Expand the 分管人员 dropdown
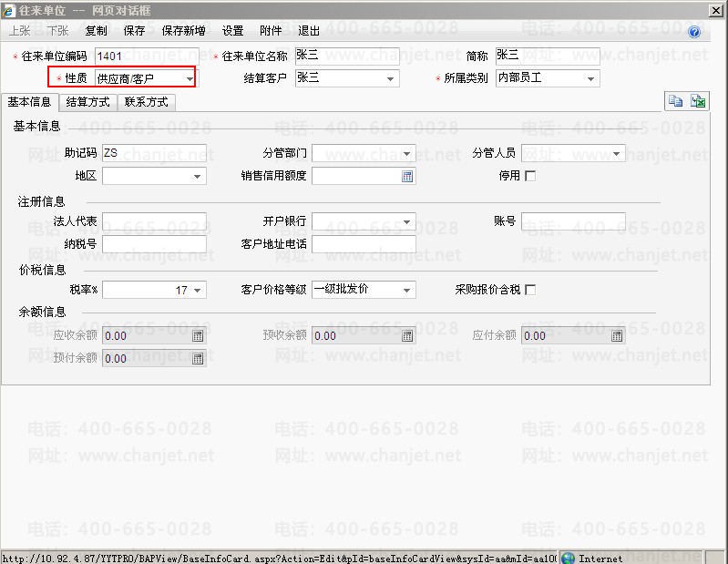The height and width of the screenshot is (564, 728). click(x=616, y=154)
